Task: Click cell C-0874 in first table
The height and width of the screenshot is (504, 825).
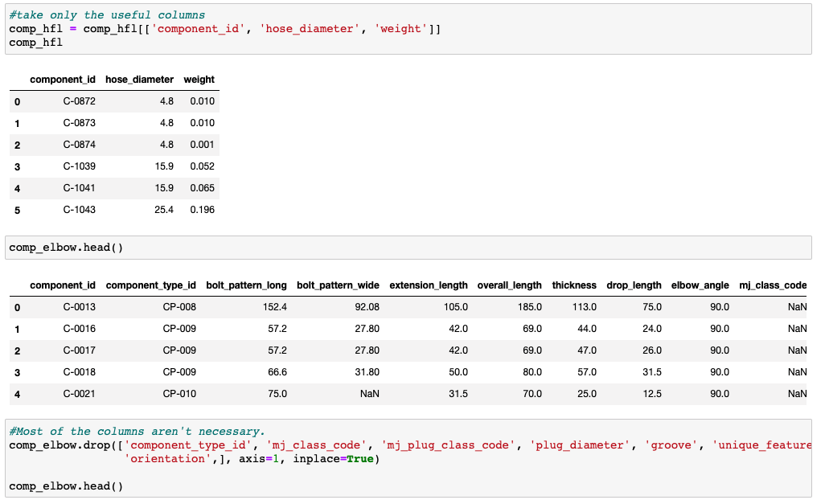Action: click(80, 144)
